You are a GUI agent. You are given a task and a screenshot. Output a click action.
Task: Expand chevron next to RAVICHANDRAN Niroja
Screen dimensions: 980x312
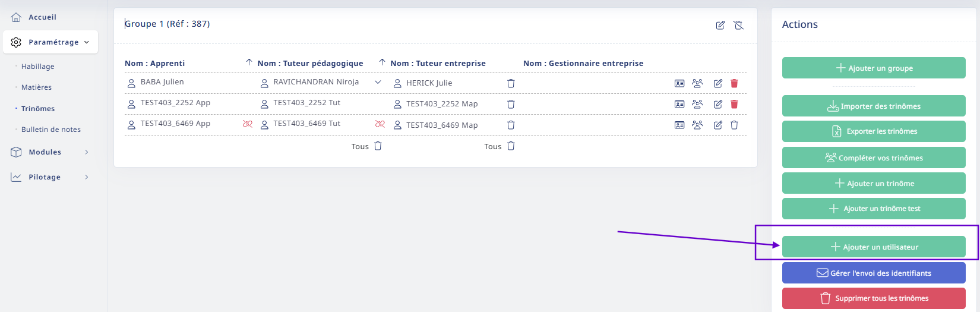point(378,83)
